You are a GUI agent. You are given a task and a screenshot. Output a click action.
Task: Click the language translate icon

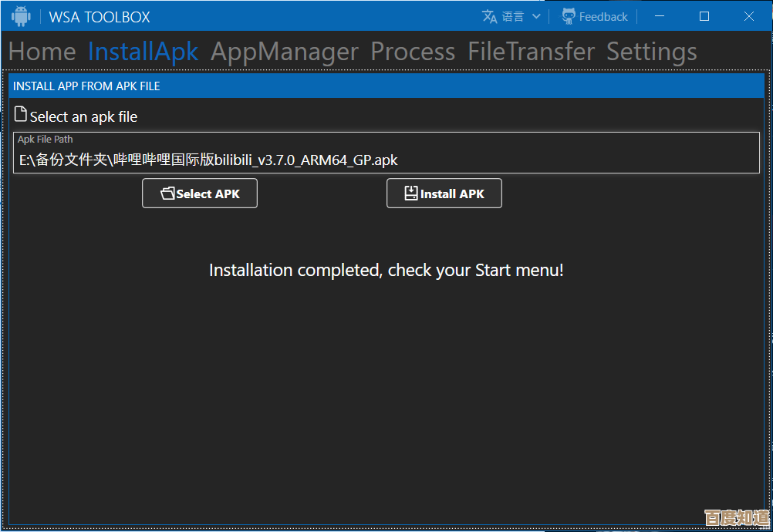(490, 16)
